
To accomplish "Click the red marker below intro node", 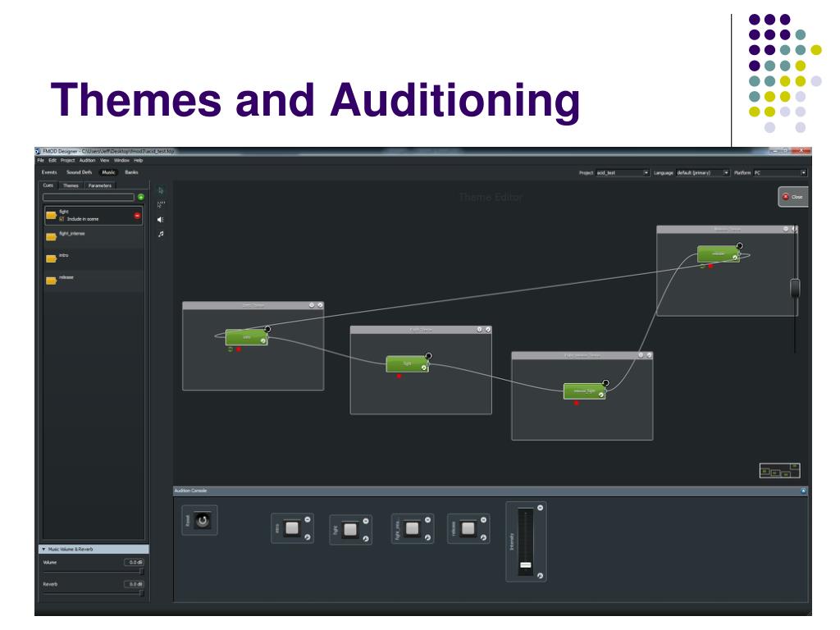I will click(239, 349).
